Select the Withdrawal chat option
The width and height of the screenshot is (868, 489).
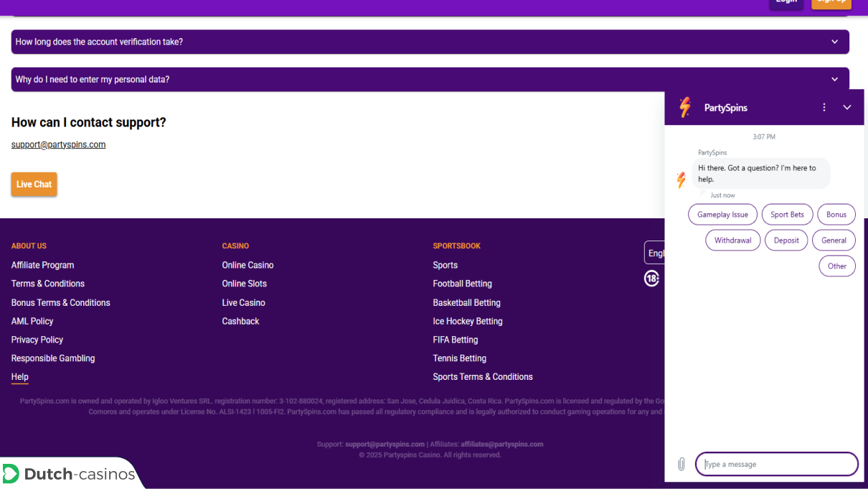pyautogui.click(x=733, y=241)
